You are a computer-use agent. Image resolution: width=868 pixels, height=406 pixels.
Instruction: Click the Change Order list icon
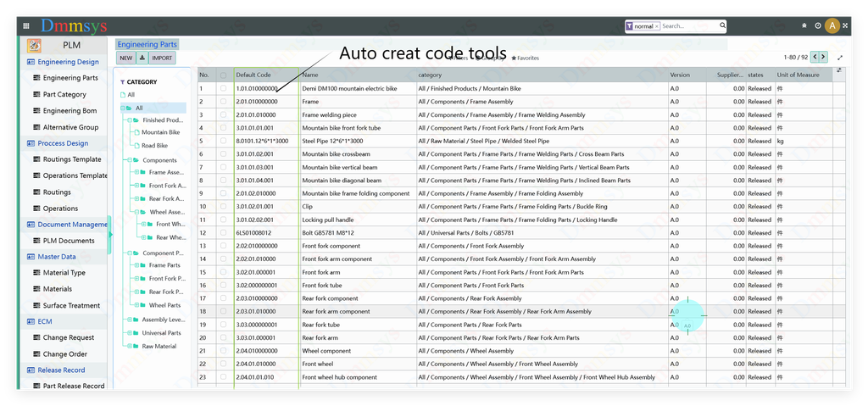(x=37, y=354)
